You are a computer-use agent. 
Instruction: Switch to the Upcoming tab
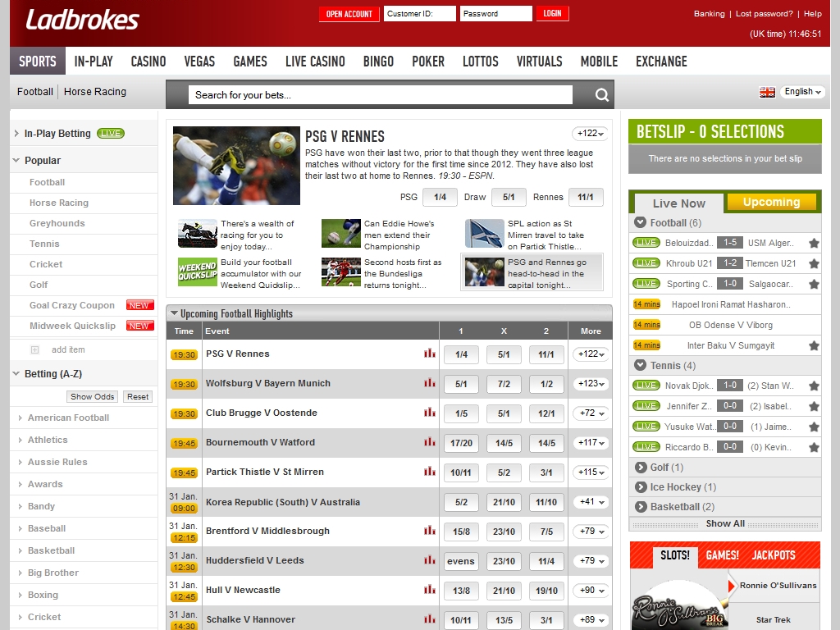[771, 203]
